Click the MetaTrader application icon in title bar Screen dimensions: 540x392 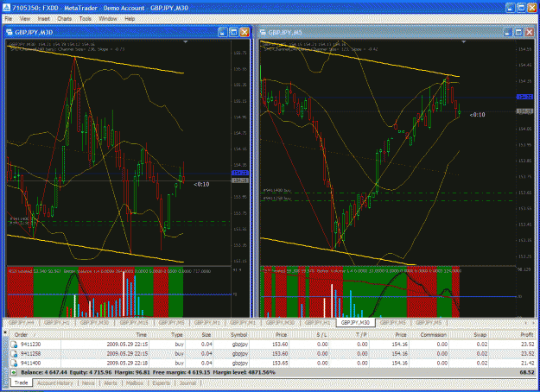(x=6, y=7)
